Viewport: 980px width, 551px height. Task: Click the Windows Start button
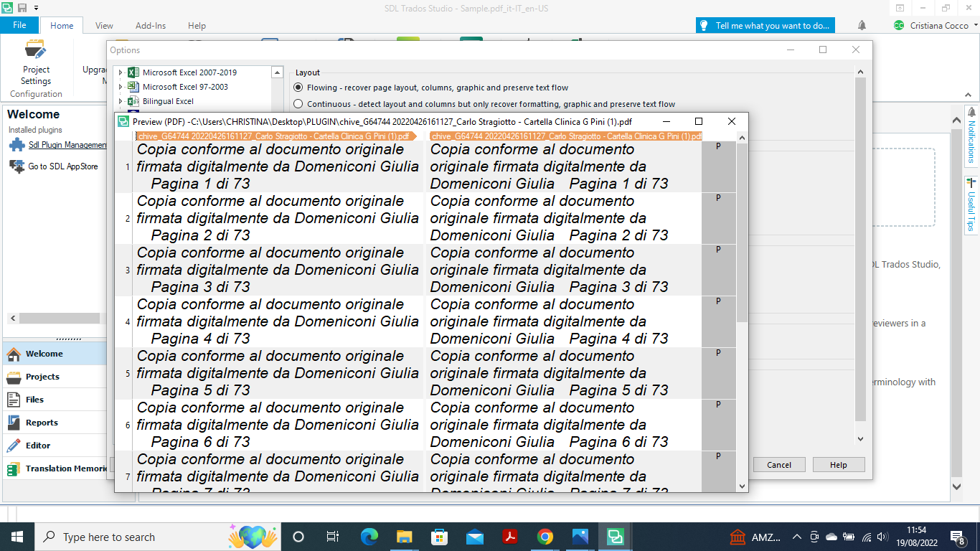click(17, 537)
